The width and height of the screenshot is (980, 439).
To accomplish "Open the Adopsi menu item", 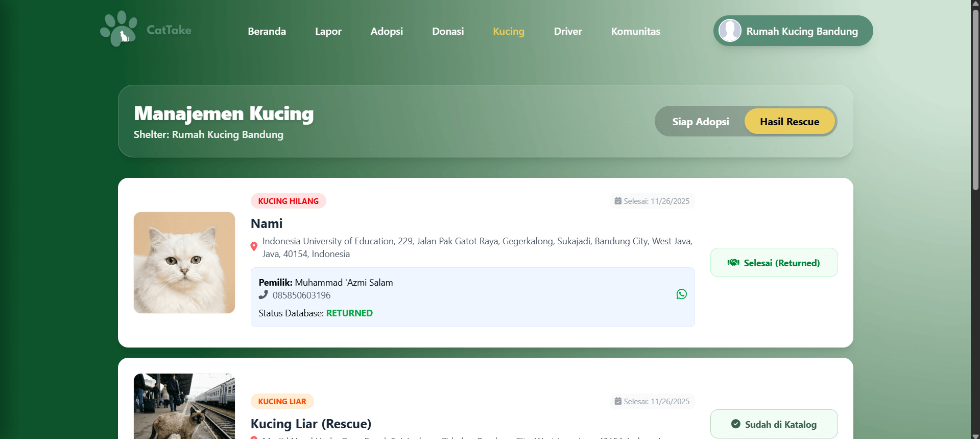I will (387, 31).
